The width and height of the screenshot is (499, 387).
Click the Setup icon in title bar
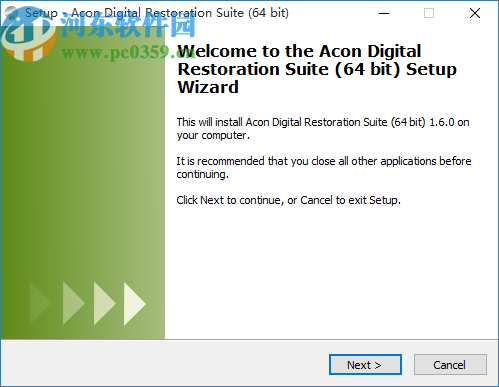(13, 13)
